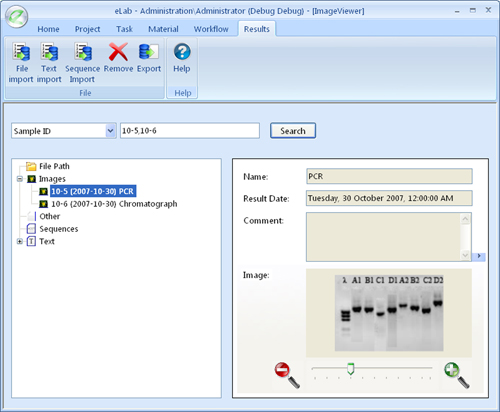Click the Result Date field

coord(389,198)
